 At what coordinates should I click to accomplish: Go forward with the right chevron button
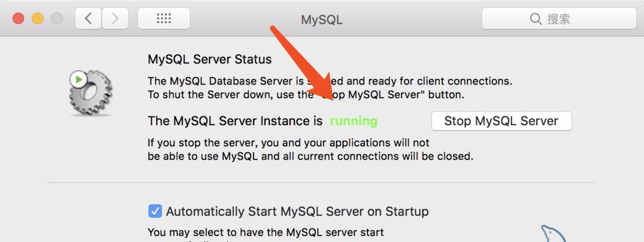coord(115,19)
